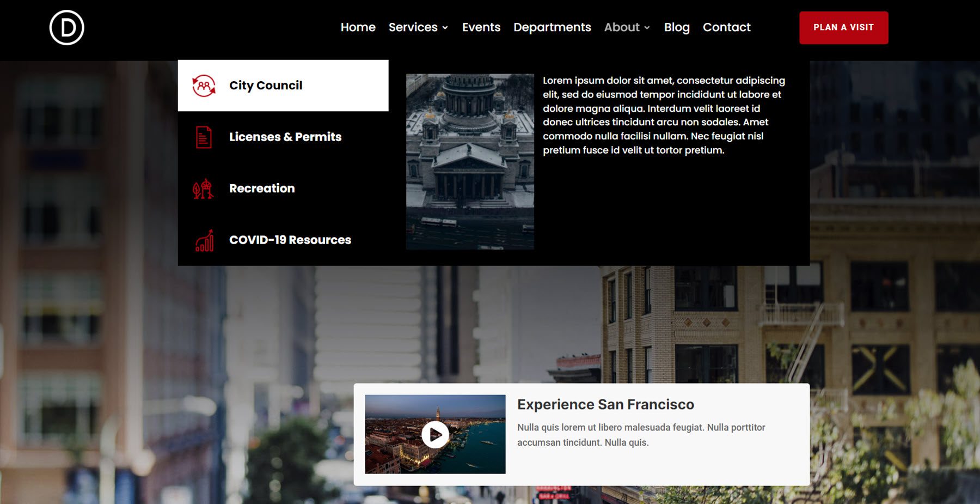This screenshot has width=980, height=504.
Task: Click the PLAN A VISIT button
Action: (x=843, y=27)
